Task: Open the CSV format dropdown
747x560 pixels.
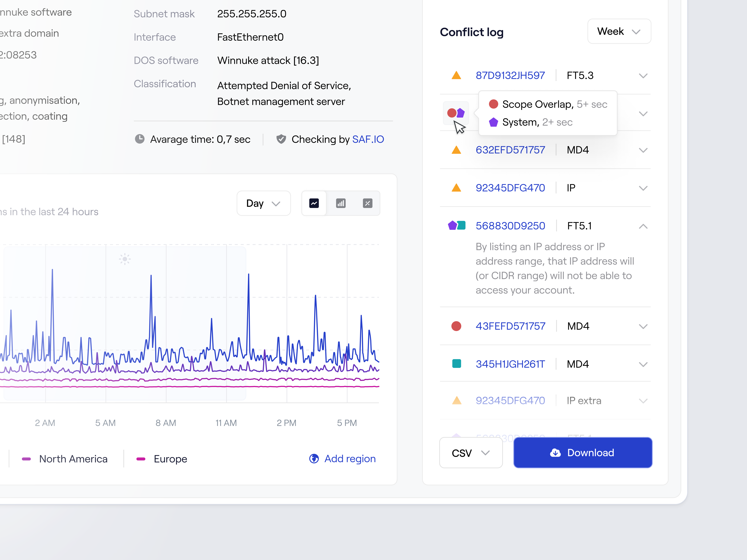Action: (x=471, y=452)
